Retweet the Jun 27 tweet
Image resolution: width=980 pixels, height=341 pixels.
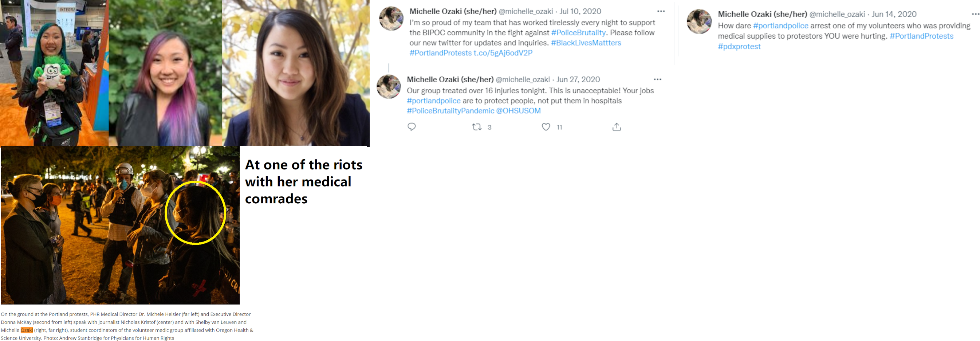[477, 127]
